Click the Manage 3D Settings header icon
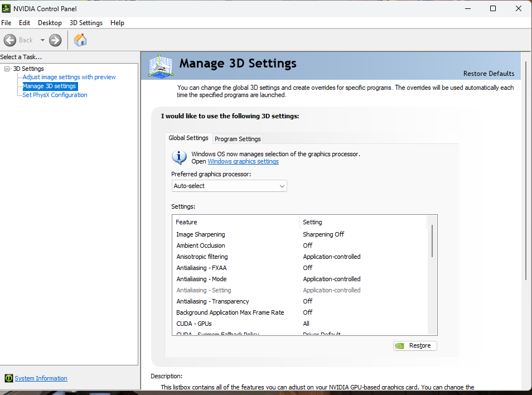Viewport: 532px width, 395px height. point(161,66)
